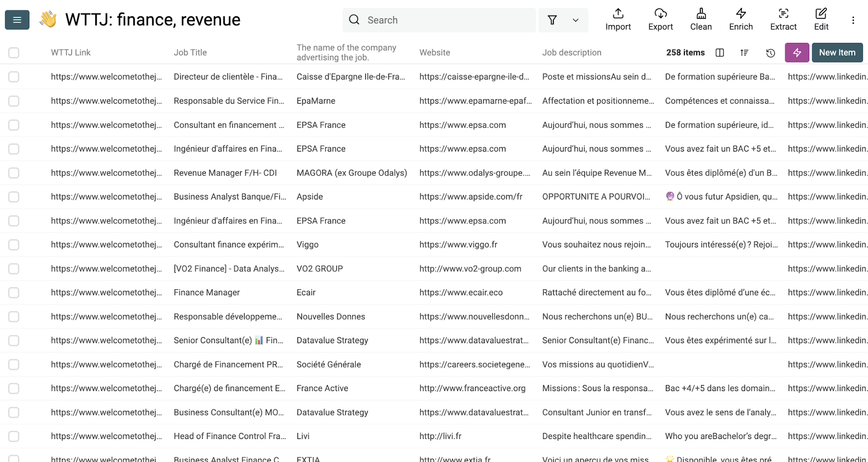
Task: Open the http://www.vo2-group.com link
Action: [470, 269]
